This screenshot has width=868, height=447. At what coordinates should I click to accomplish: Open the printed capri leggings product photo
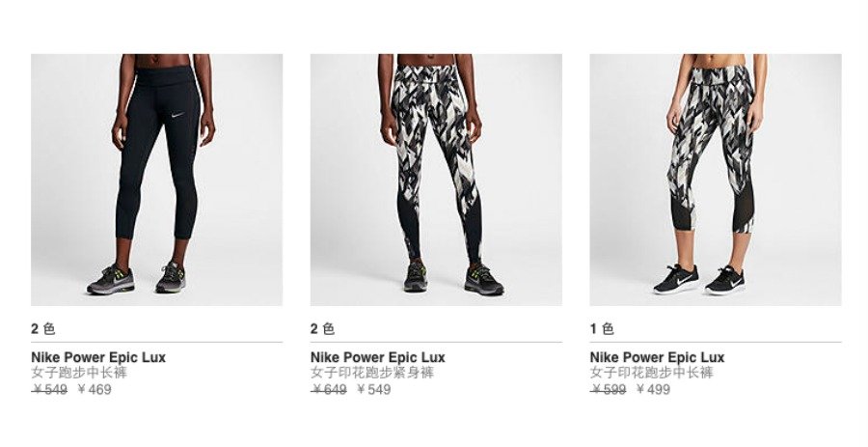(716, 180)
